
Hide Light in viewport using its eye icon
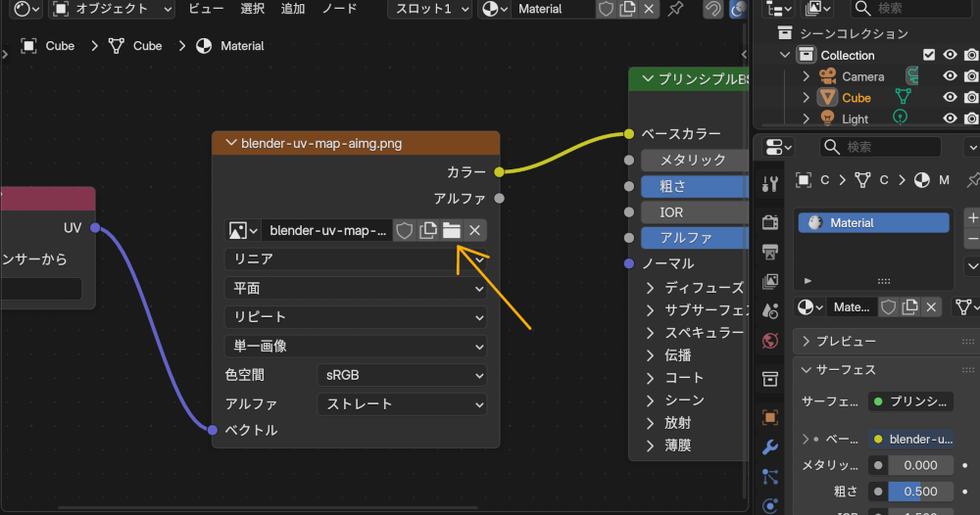[x=950, y=118]
